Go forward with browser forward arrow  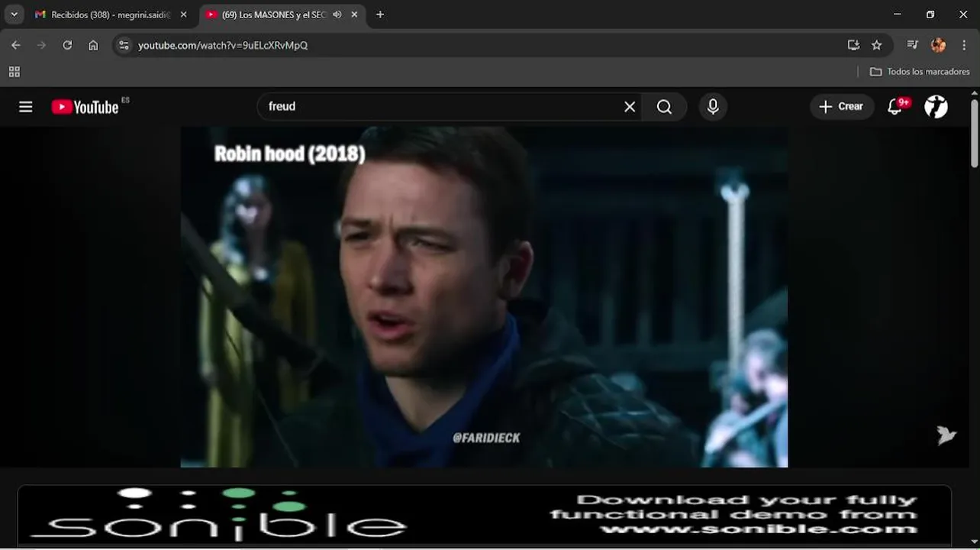tap(41, 45)
